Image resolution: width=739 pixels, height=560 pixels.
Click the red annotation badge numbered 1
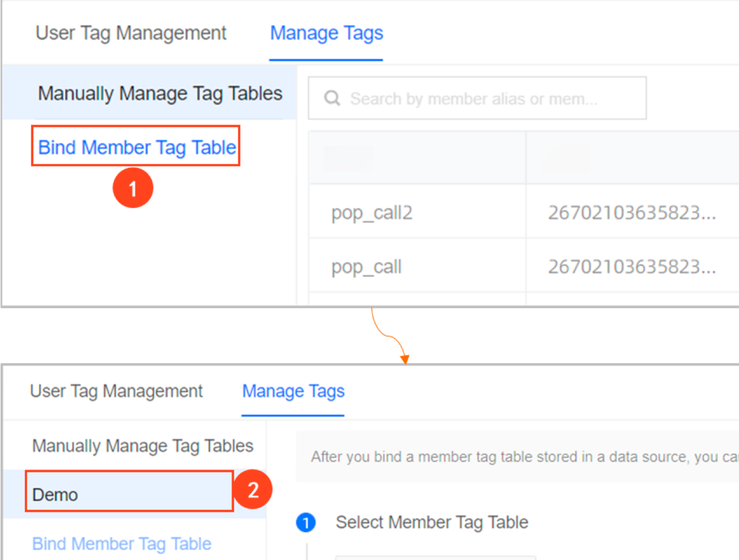[x=133, y=187]
